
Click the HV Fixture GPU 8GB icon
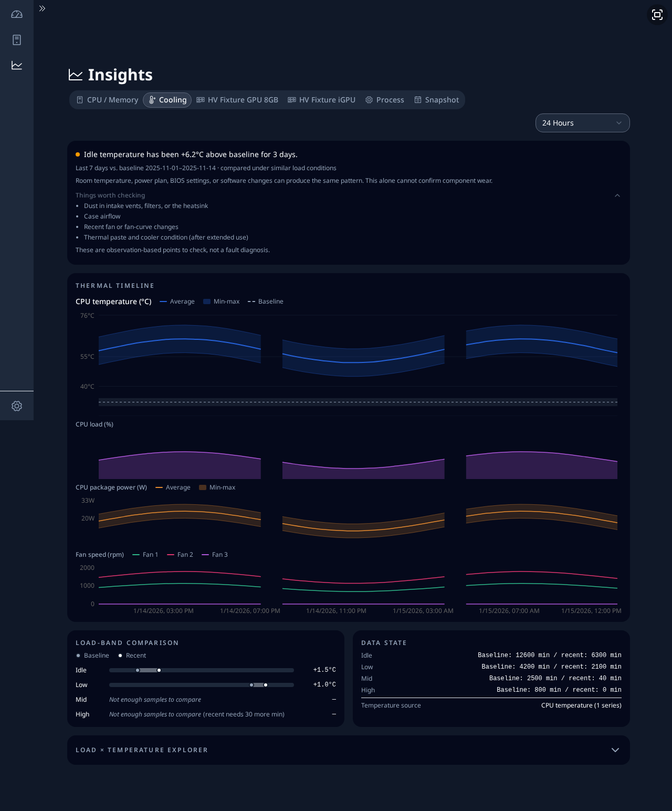click(x=201, y=100)
